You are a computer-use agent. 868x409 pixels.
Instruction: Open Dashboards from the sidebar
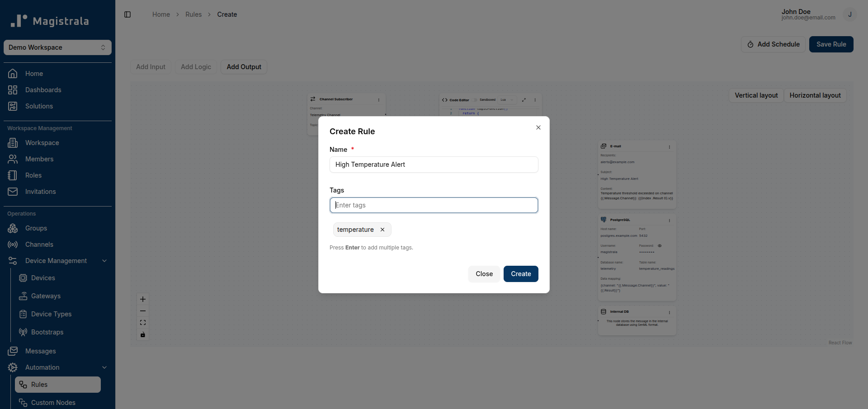coord(57,90)
